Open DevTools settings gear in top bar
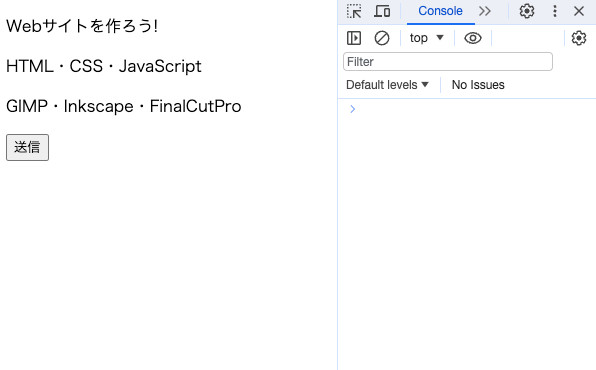 pos(527,11)
